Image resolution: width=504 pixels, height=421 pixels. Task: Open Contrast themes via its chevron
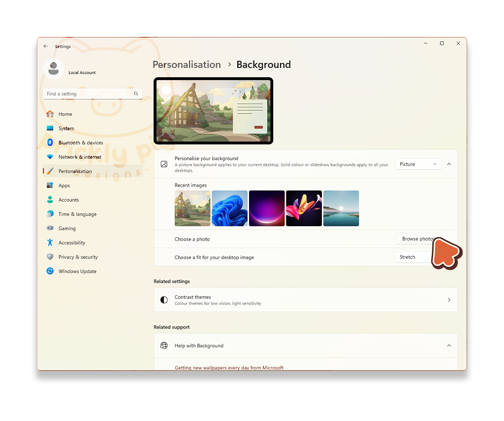tap(449, 300)
